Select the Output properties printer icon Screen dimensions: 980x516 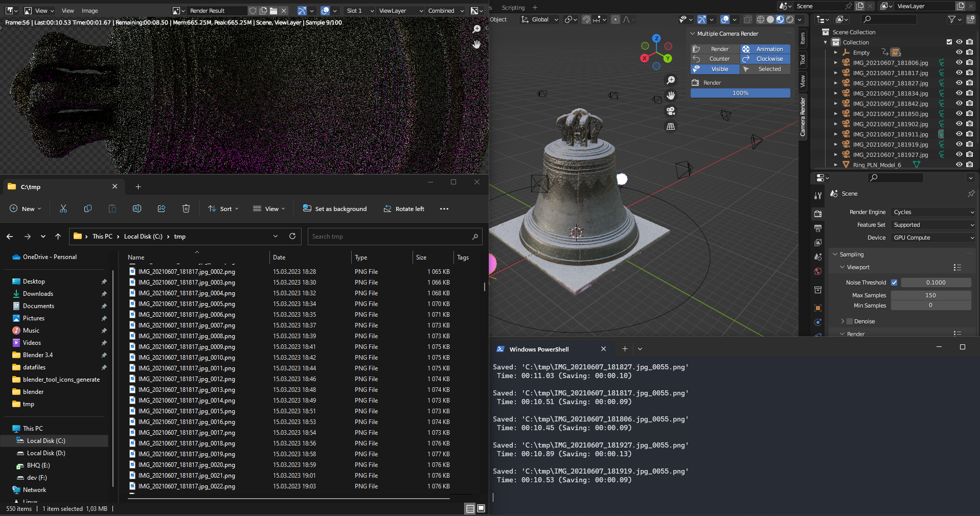(x=818, y=228)
